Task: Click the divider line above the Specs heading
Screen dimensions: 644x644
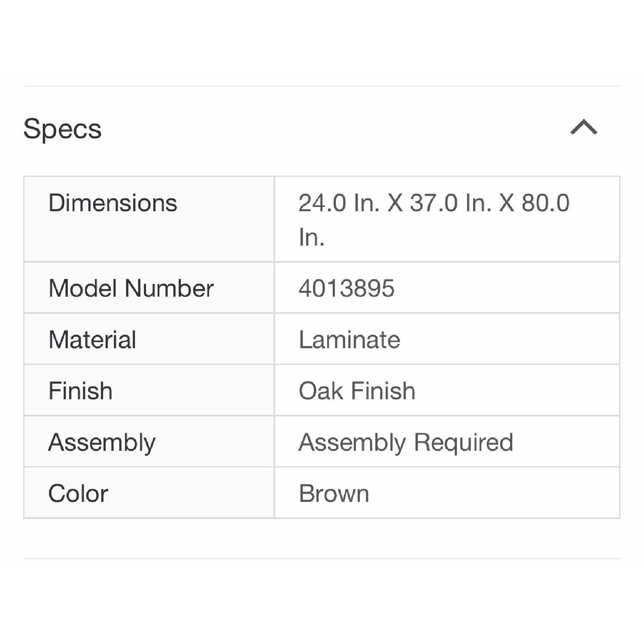Action: 322,86
